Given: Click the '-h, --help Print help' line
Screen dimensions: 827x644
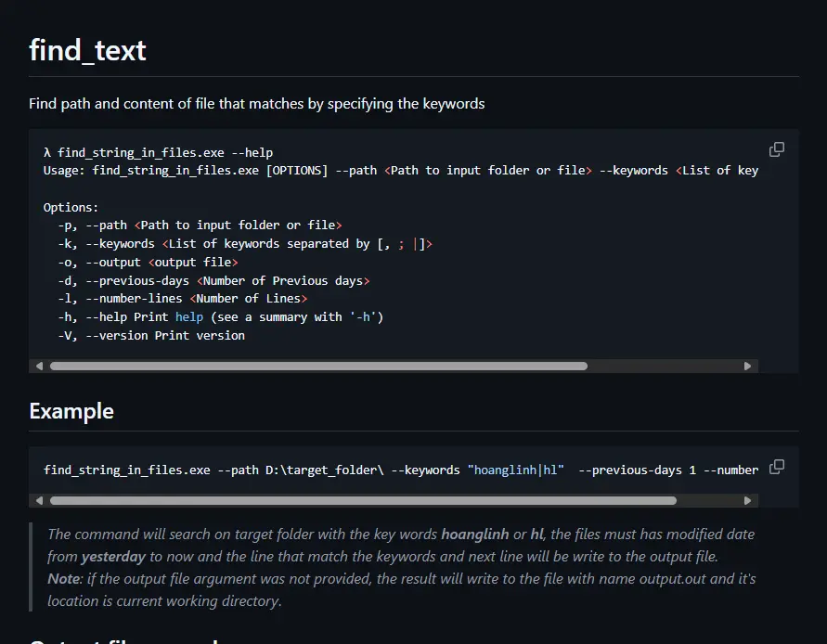Looking at the screenshot, I should [221, 317].
